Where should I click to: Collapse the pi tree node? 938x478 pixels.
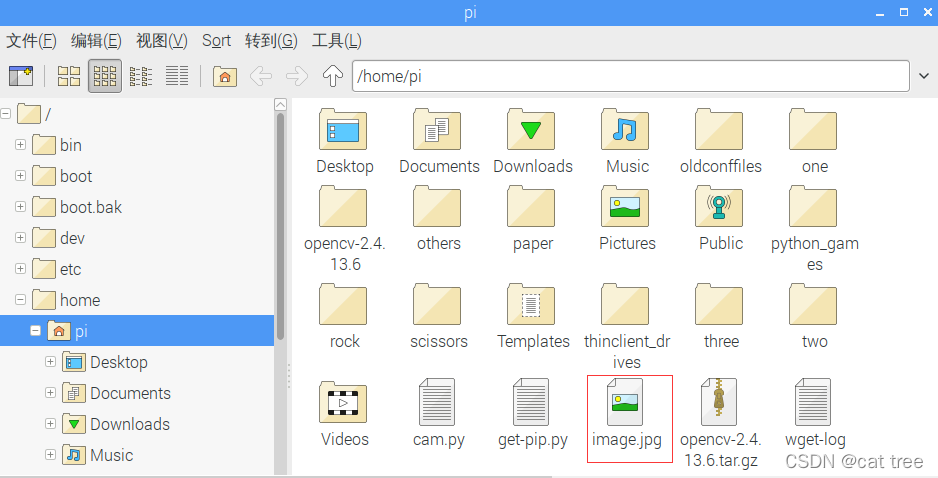[35, 330]
